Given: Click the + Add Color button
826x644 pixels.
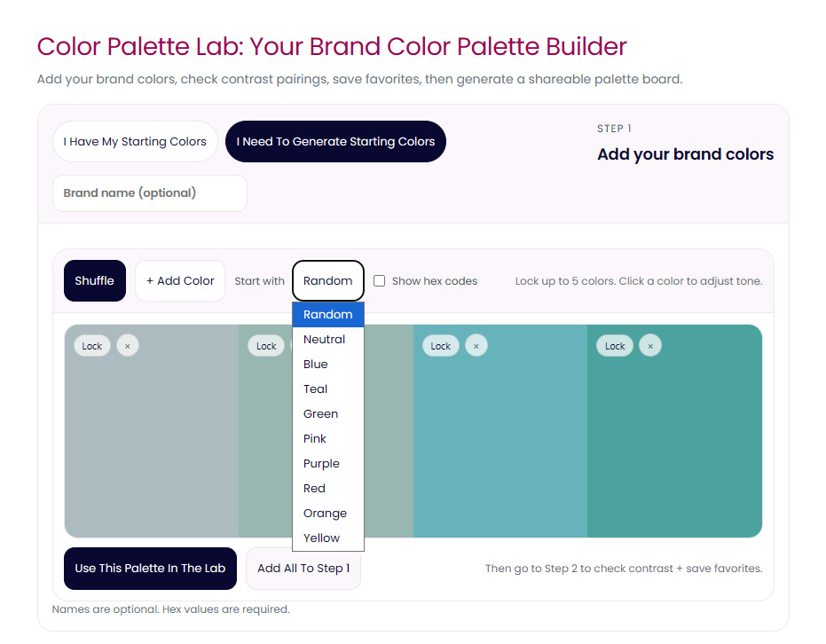Looking at the screenshot, I should pos(180,281).
